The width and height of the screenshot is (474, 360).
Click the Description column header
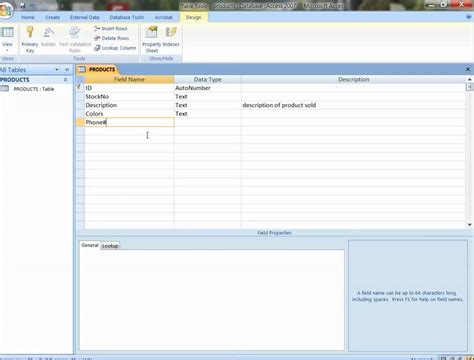(x=353, y=79)
